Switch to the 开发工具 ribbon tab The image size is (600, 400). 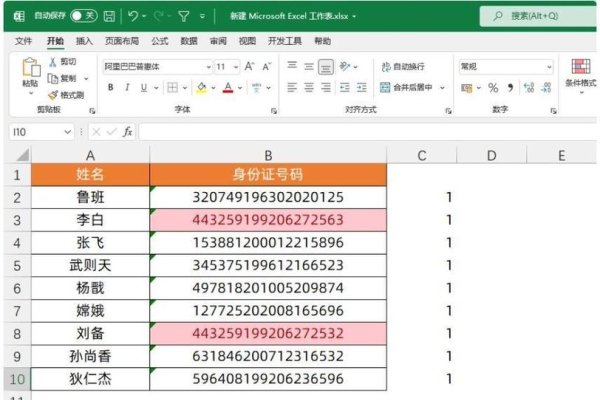[285, 41]
